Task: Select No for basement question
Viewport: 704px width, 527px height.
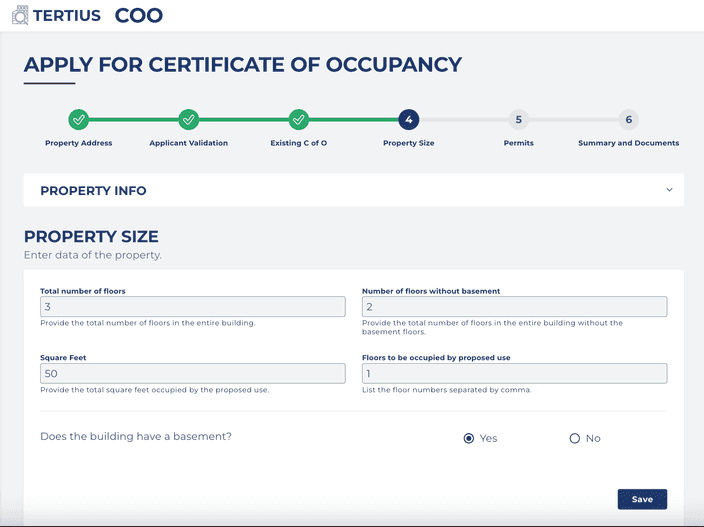Action: [x=575, y=438]
